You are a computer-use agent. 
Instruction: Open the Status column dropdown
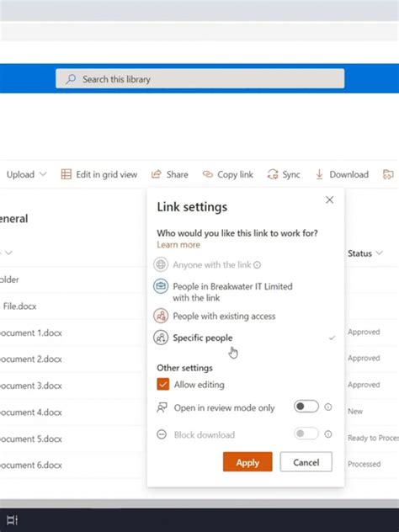click(380, 253)
